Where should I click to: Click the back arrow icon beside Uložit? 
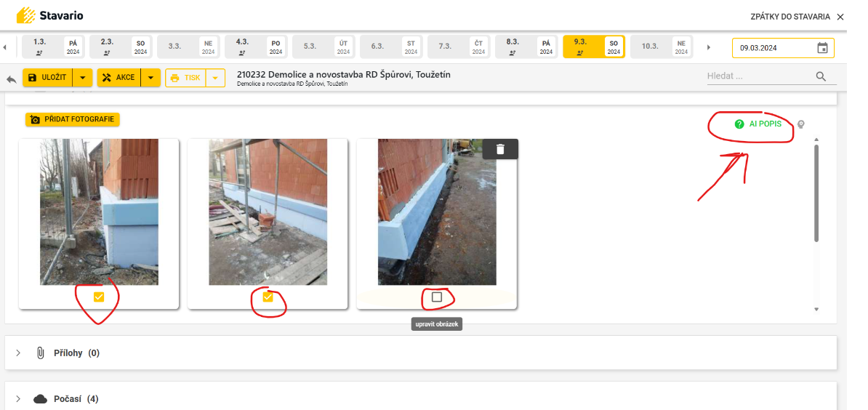[x=12, y=79]
